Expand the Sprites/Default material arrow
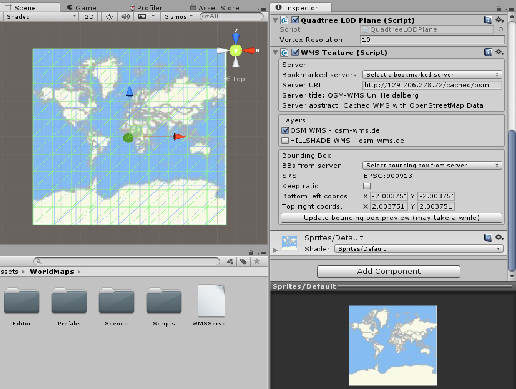 [x=275, y=250]
